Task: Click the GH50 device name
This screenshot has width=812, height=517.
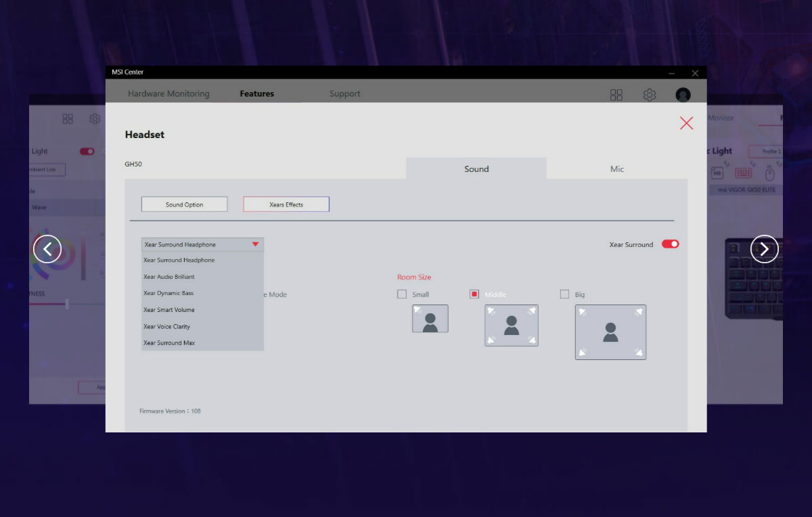Action: click(133, 164)
